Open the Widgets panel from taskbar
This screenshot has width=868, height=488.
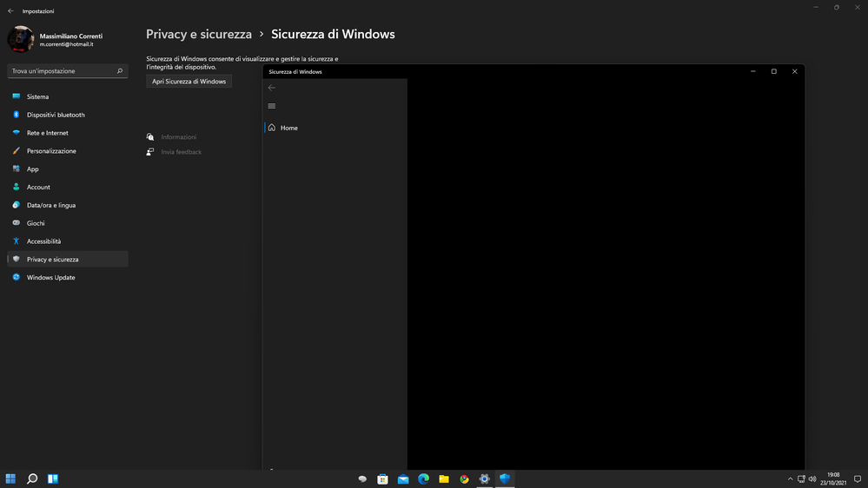[53, 478]
